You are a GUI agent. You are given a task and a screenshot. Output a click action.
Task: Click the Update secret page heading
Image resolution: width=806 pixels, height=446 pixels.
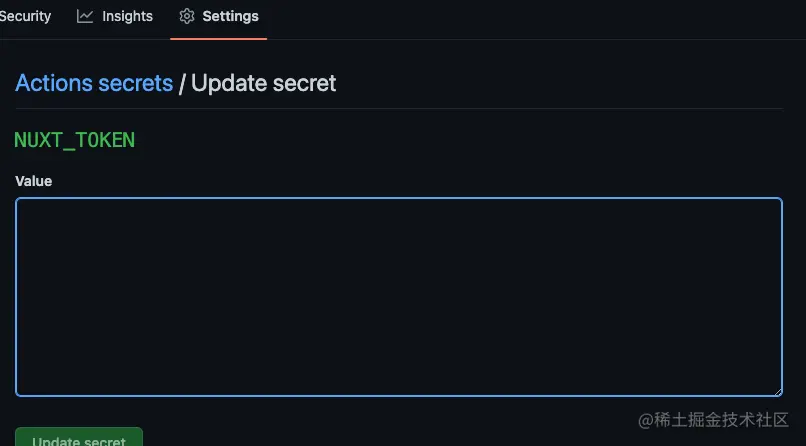(264, 83)
